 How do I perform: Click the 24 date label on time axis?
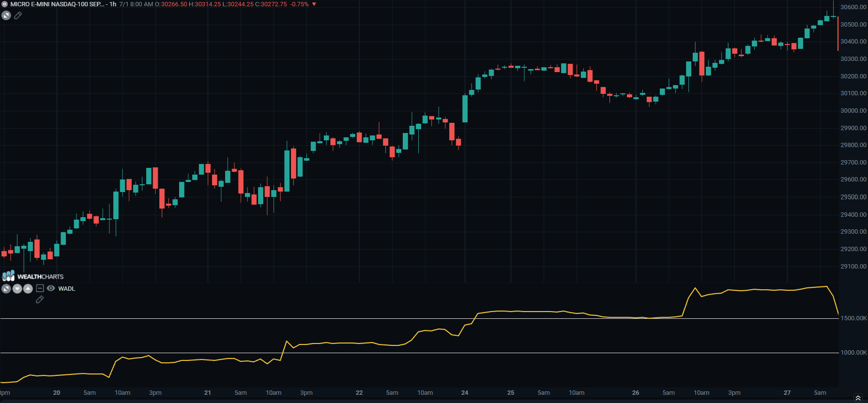click(x=465, y=393)
